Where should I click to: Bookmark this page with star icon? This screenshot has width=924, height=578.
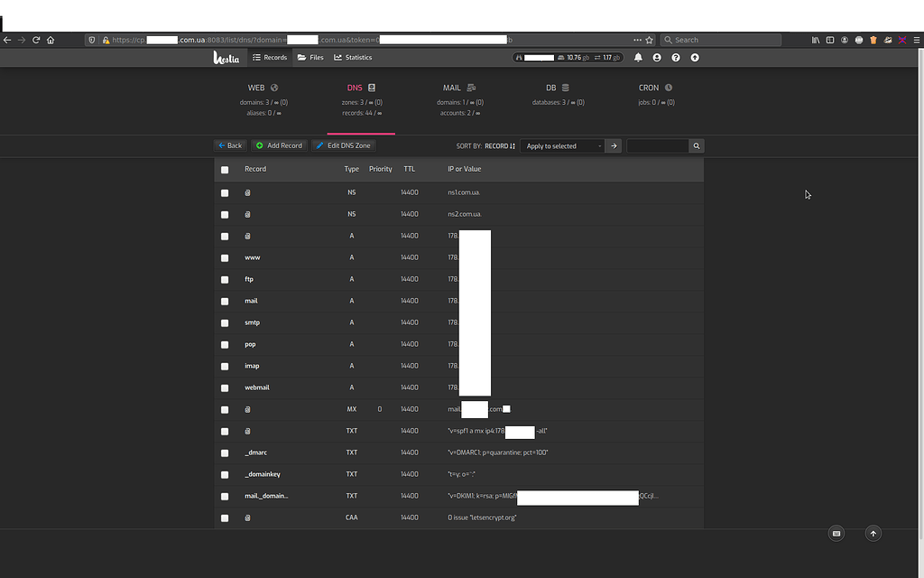point(650,40)
